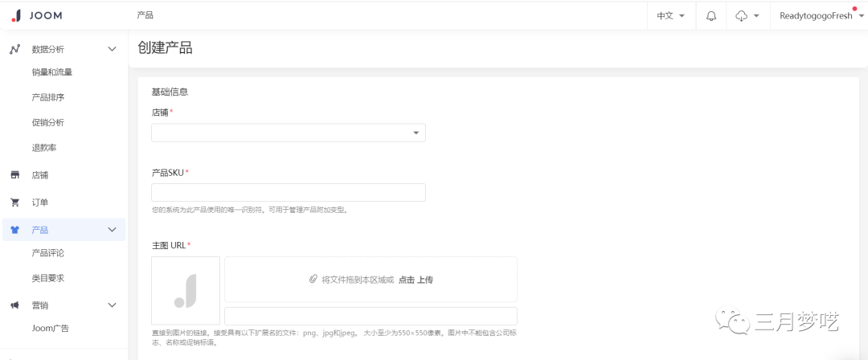Open the 中文 language dropdown
Image resolution: width=868 pixels, height=360 pixels.
coord(670,16)
